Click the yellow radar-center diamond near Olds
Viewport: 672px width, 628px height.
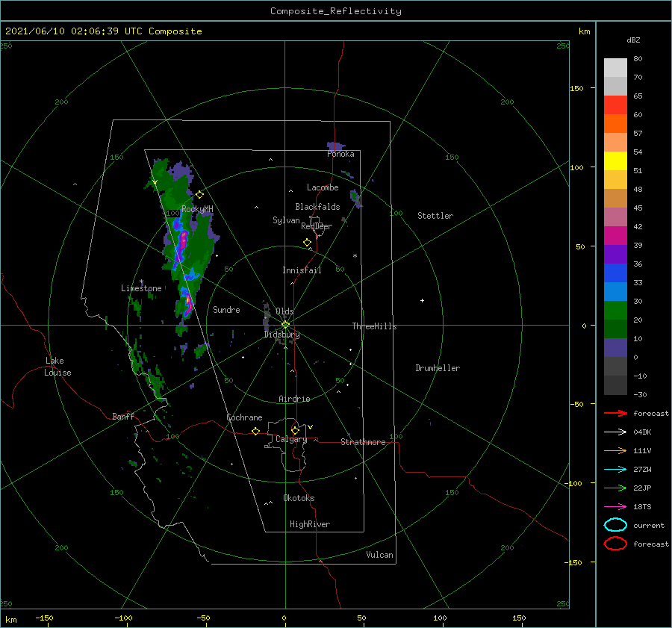285,325
